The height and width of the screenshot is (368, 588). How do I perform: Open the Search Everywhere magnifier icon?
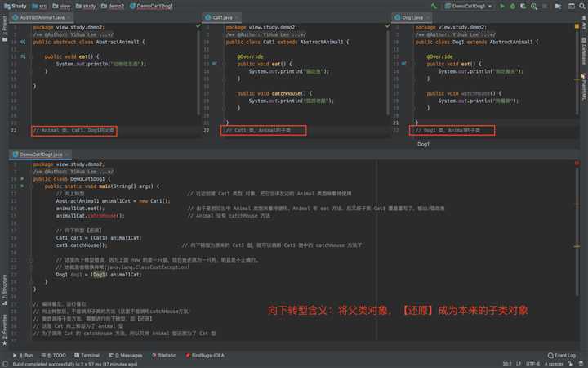[x=581, y=6]
